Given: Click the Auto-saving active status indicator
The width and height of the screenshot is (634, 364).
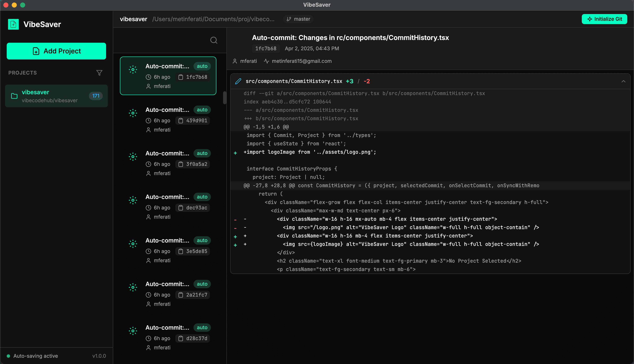Looking at the screenshot, I should tap(32, 356).
